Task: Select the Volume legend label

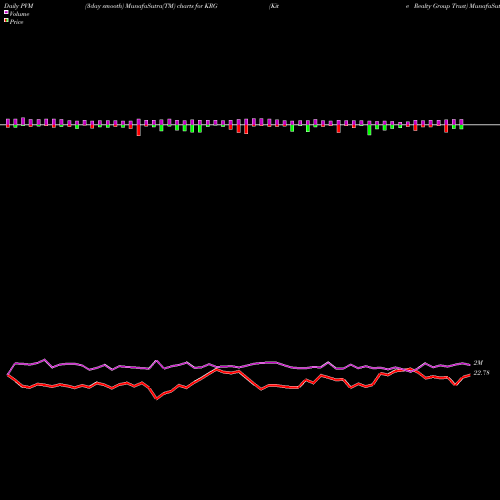Action: click(19, 14)
